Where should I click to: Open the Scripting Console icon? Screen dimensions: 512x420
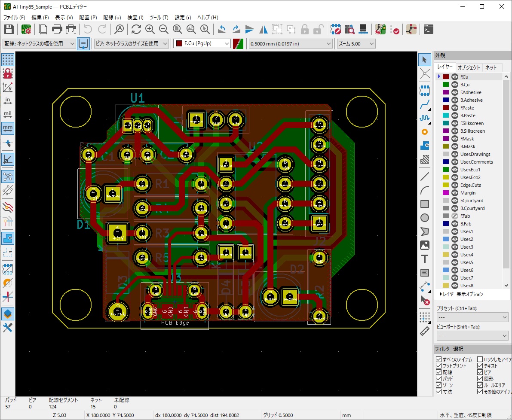[429, 29]
